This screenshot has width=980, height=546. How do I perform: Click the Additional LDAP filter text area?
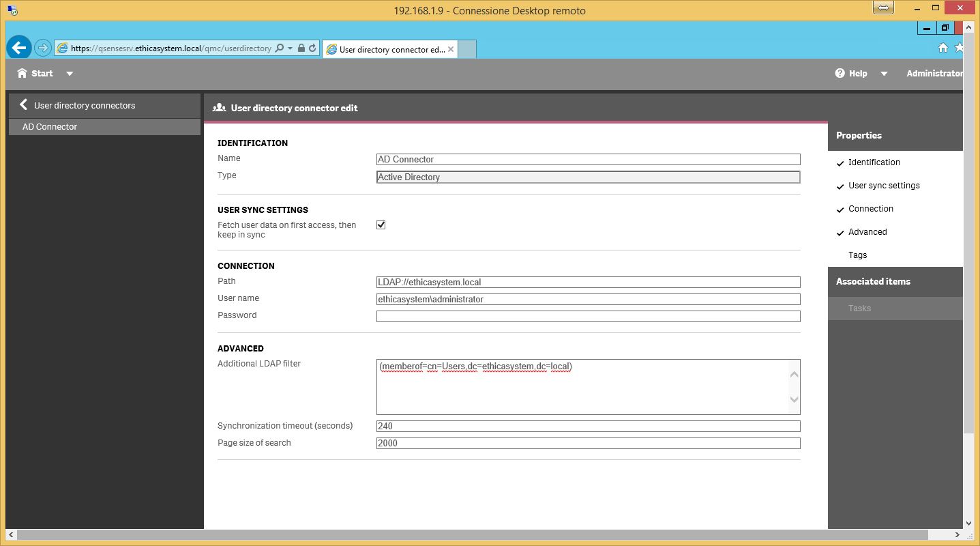click(x=588, y=387)
